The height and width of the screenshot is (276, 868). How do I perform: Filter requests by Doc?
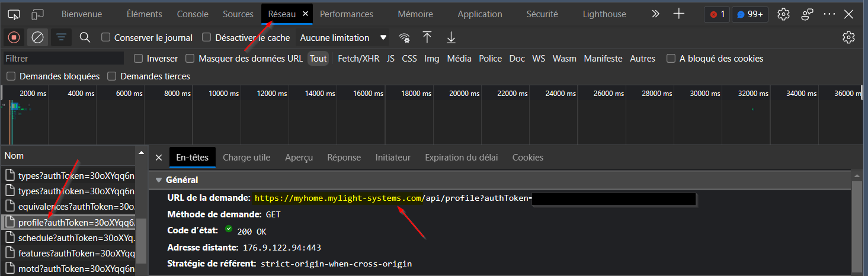coord(517,58)
